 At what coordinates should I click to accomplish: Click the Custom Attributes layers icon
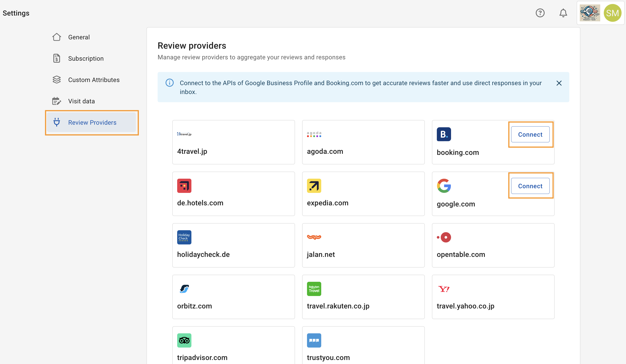pos(57,80)
